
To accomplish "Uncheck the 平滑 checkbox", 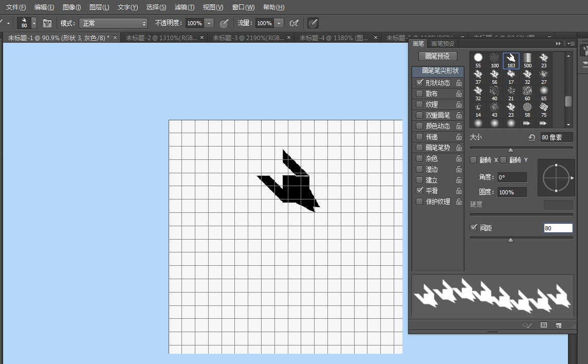I will point(419,191).
